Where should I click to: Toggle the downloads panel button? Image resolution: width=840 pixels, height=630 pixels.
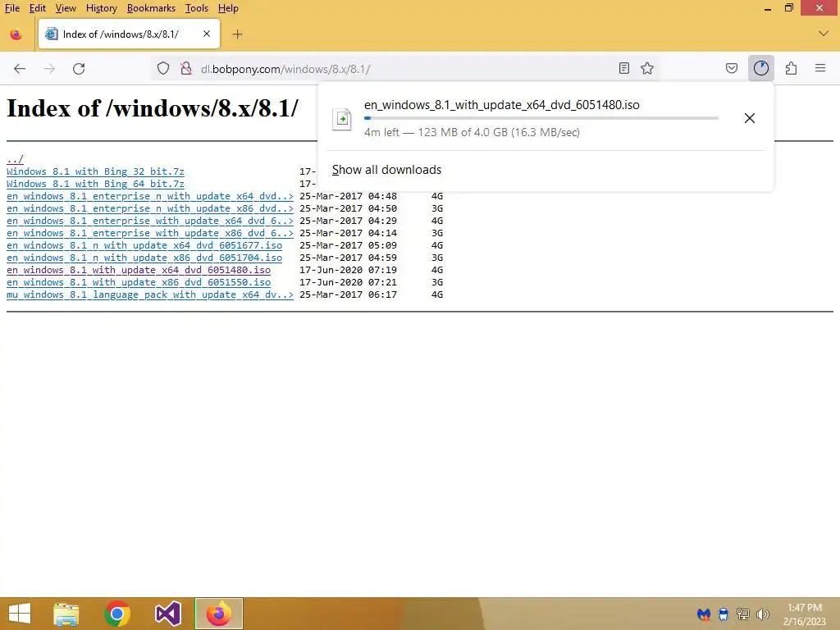coord(760,68)
